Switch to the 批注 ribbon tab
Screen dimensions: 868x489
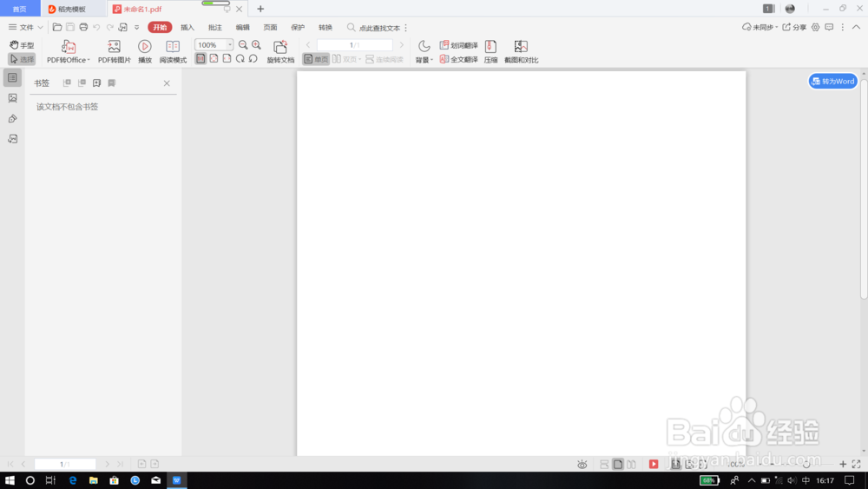[214, 27]
